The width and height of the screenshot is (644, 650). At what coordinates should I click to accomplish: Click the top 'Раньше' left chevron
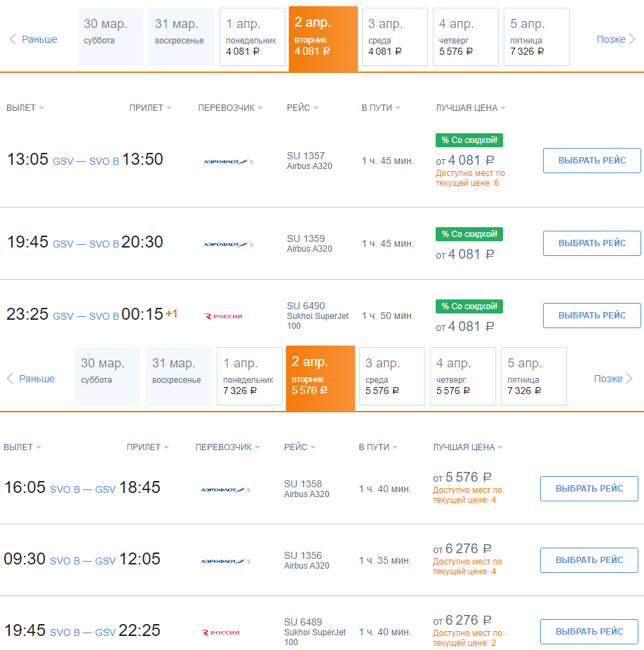coord(13,39)
